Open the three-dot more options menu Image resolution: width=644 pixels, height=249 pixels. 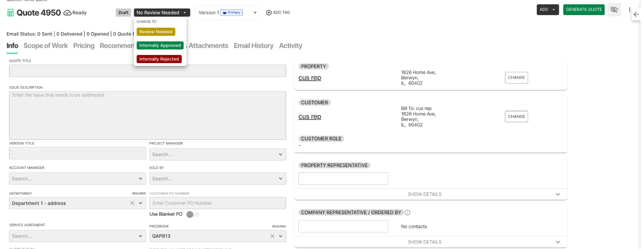(630, 10)
